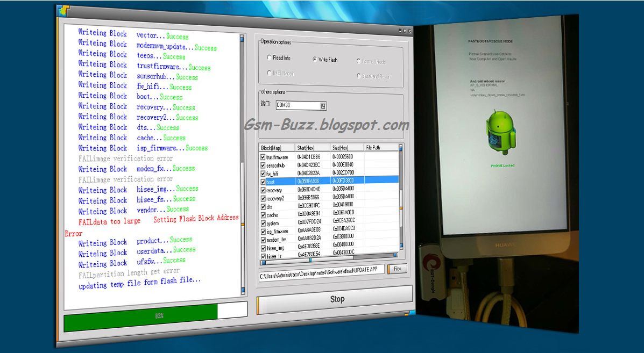Select the Write Flash radio option

[325, 60]
